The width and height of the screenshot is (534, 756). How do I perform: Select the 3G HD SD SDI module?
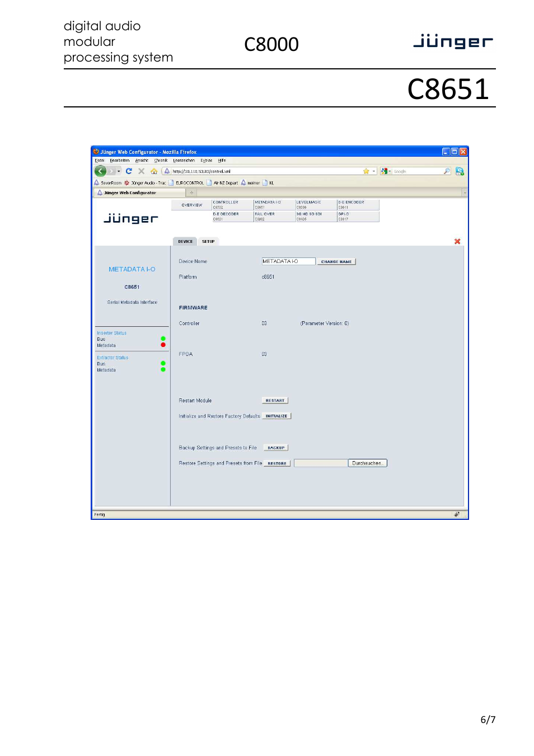[316, 217]
